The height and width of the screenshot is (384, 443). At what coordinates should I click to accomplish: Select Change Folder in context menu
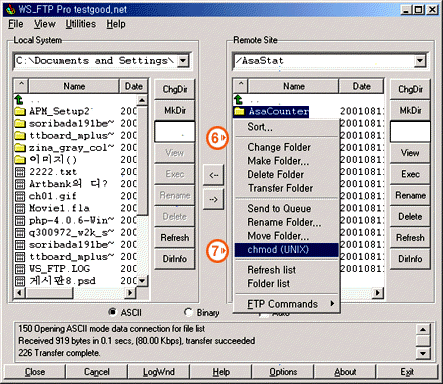point(287,147)
